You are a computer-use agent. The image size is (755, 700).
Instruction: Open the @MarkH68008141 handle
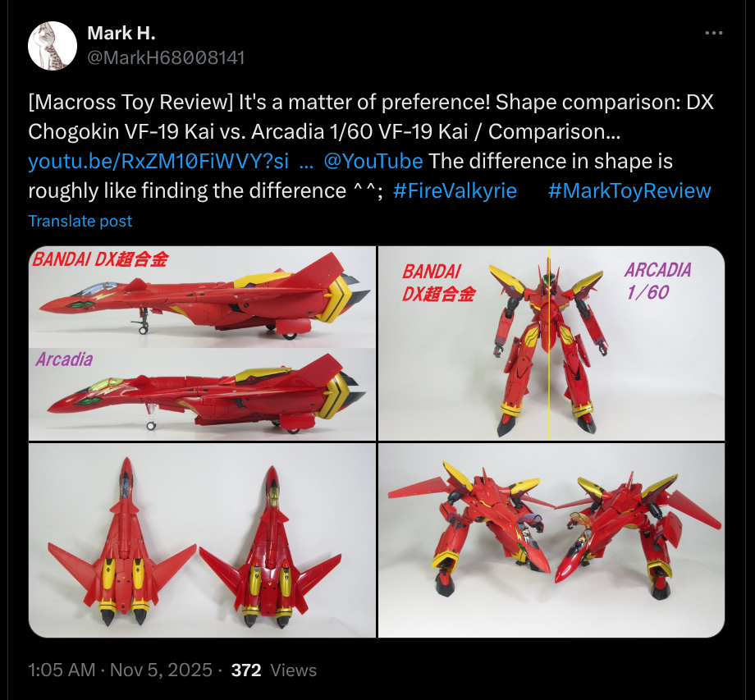pos(166,57)
